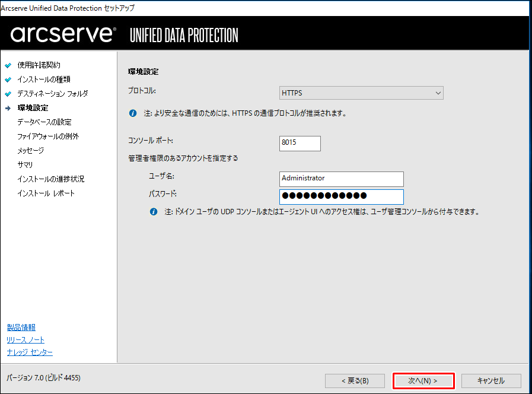The image size is (532, 394).
Task: Click the パスワード: label
Action: pos(163,194)
